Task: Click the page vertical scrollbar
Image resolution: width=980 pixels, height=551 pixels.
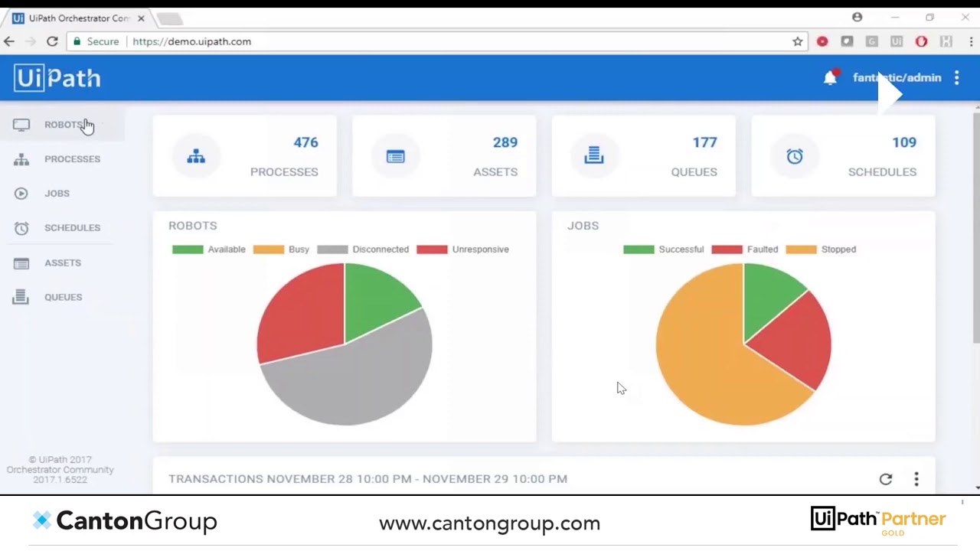Action: (975, 227)
